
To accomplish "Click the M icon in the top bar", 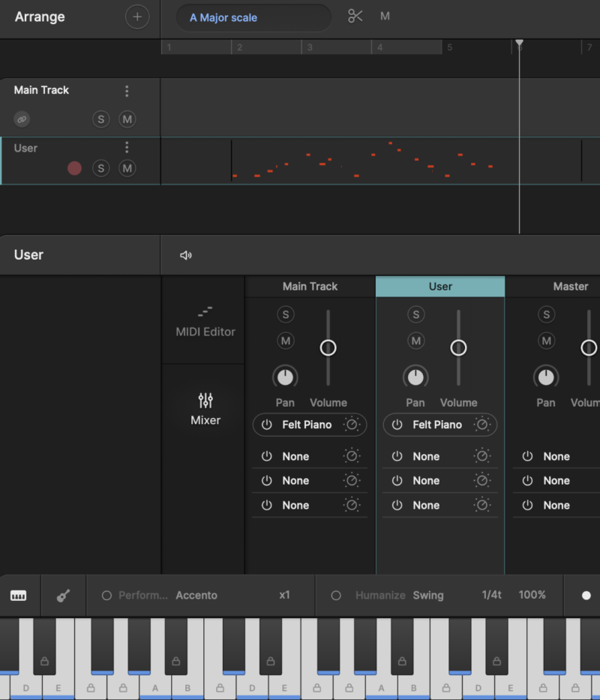I will [385, 16].
